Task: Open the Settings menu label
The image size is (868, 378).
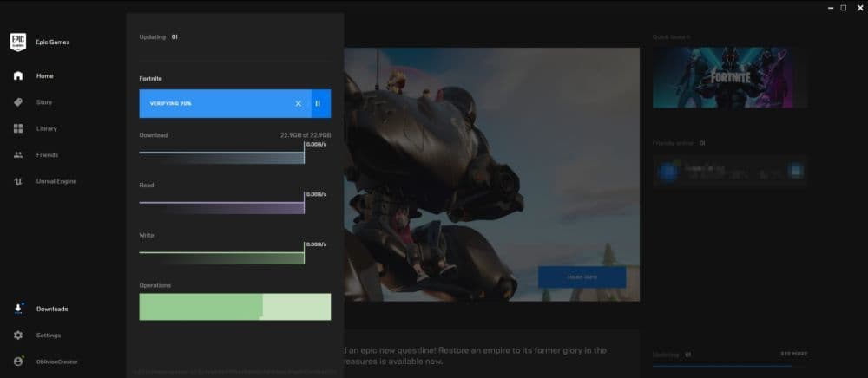Action: pyautogui.click(x=49, y=336)
